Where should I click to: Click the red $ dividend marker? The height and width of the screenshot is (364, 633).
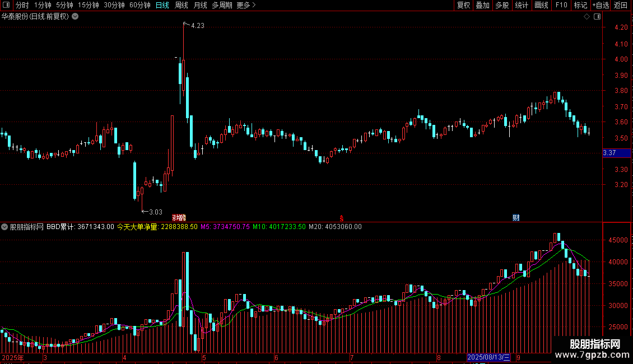[342, 218]
